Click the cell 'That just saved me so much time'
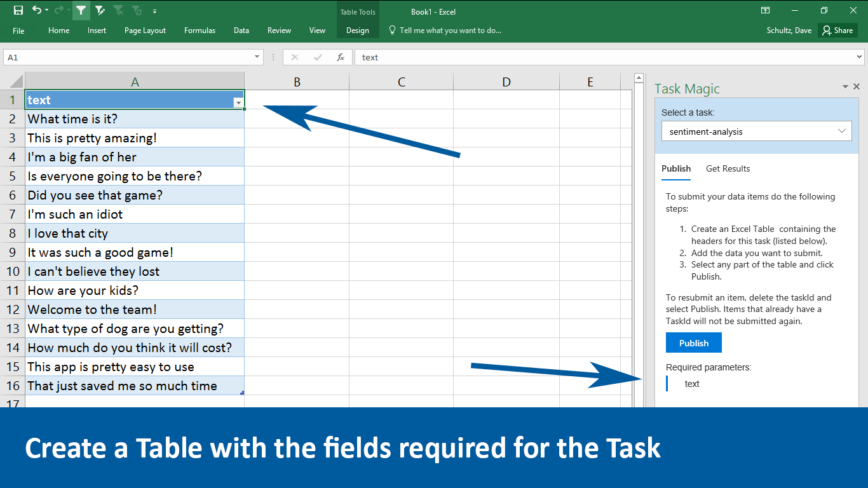 pos(135,386)
